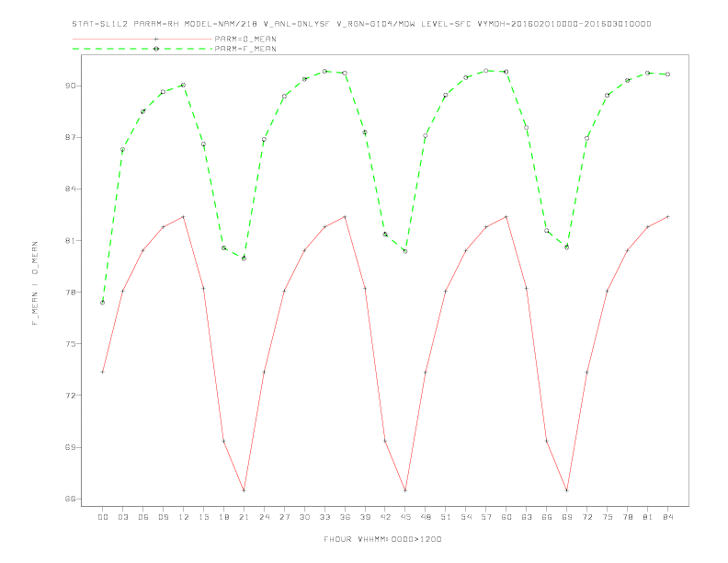Click x-axis tick label 84

pyautogui.click(x=668, y=517)
